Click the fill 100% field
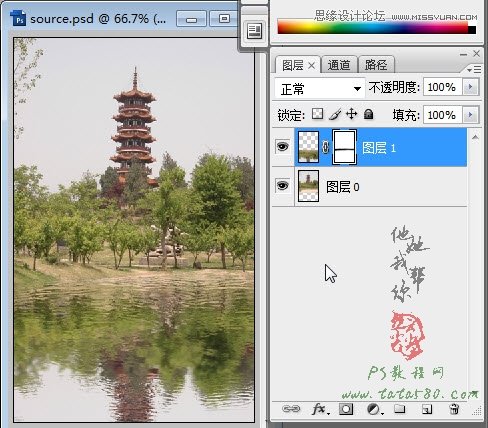Screen dimensions: 488x428 (443, 115)
